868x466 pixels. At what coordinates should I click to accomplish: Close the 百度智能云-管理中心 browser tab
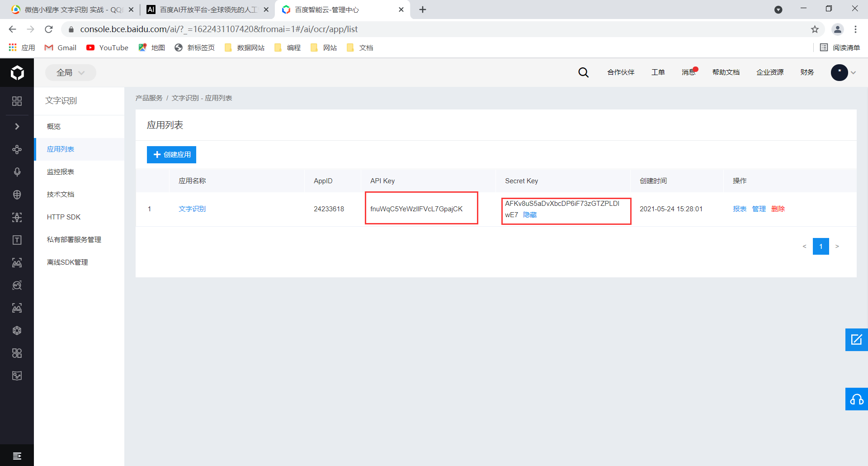coord(401,10)
